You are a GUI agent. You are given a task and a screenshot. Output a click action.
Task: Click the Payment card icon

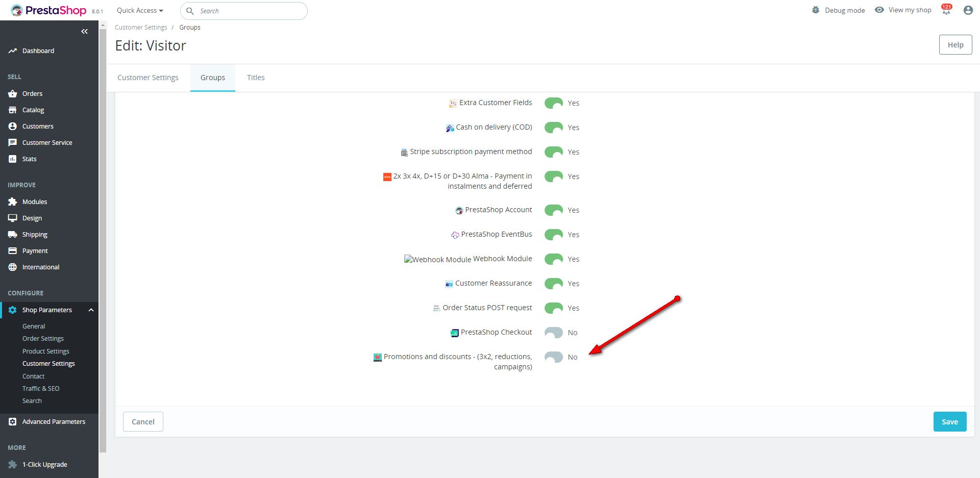(x=13, y=251)
